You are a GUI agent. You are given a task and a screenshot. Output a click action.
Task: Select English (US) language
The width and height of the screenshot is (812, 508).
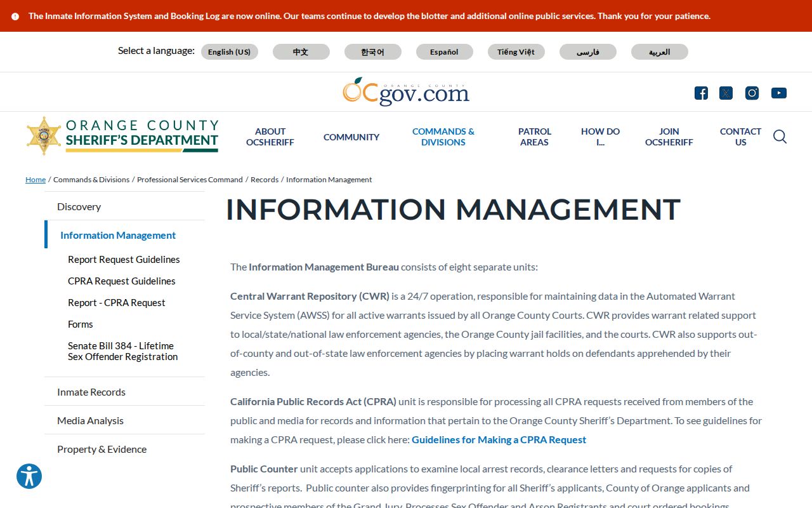(230, 52)
